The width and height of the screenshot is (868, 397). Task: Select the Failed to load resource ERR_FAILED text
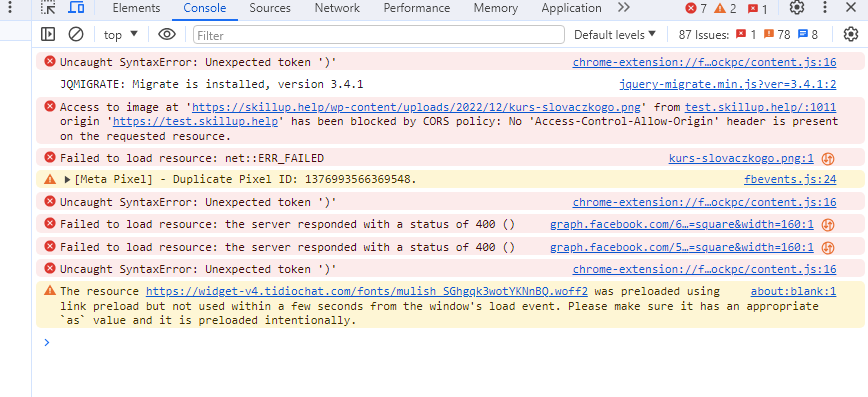(x=192, y=158)
